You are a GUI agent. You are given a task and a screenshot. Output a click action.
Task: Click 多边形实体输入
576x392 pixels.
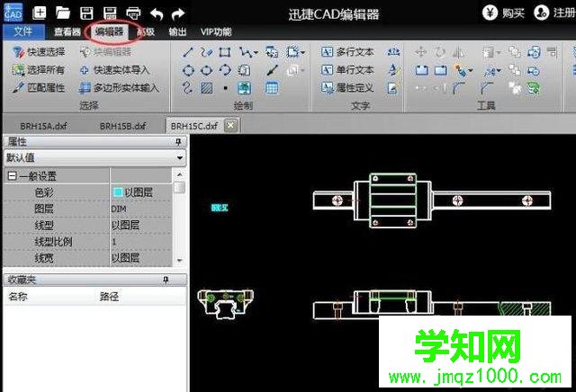pos(120,88)
